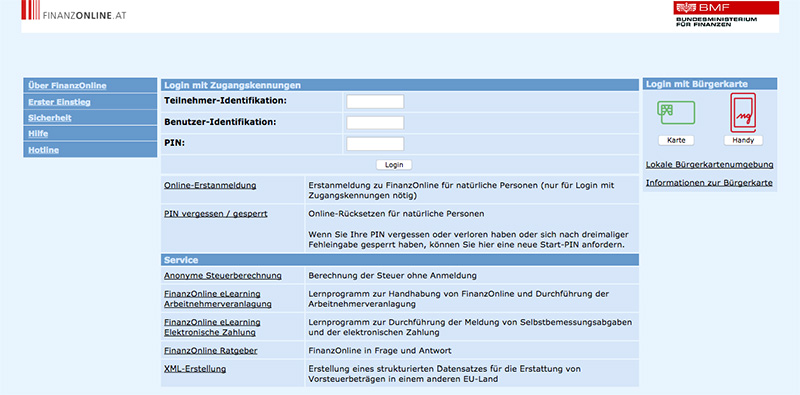800x395 pixels.
Task: Click the Teilnehmer-Identifikation label text
Action: (x=226, y=101)
